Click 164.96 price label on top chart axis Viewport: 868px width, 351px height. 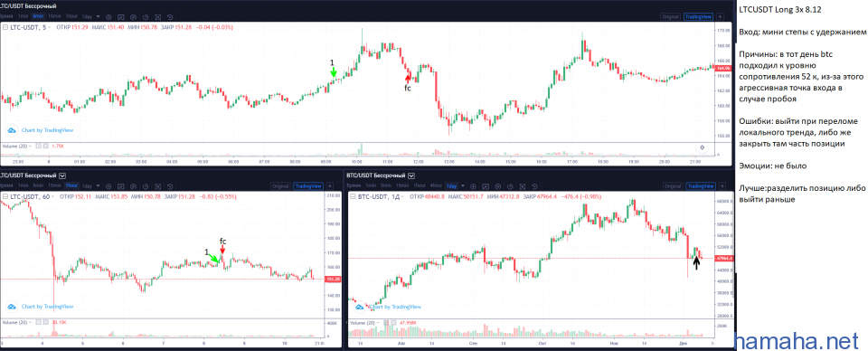pos(722,68)
